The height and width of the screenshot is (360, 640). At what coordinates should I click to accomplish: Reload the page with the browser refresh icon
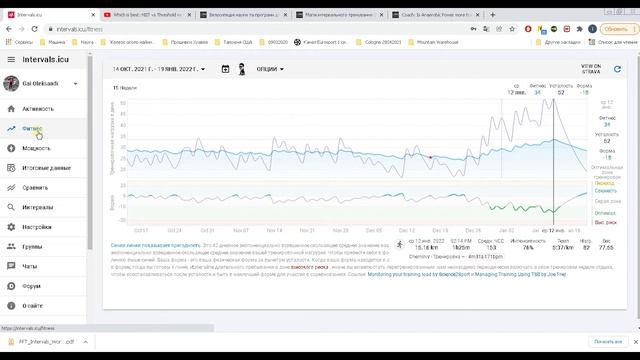pos(34,29)
